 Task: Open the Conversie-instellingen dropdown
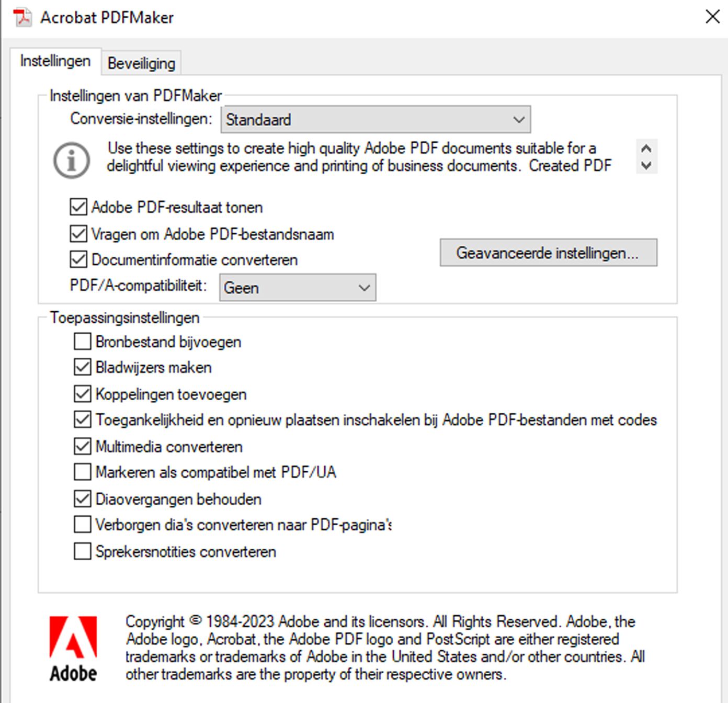pos(375,119)
